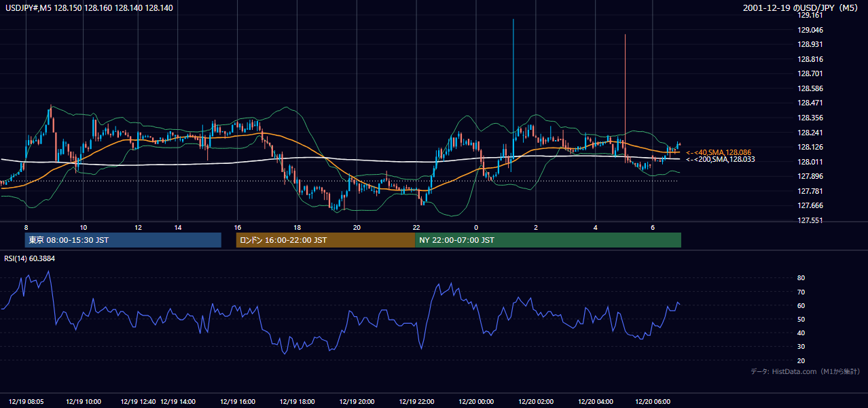Click the price axis value 129.161
The image size is (868, 408).
pyautogui.click(x=810, y=15)
